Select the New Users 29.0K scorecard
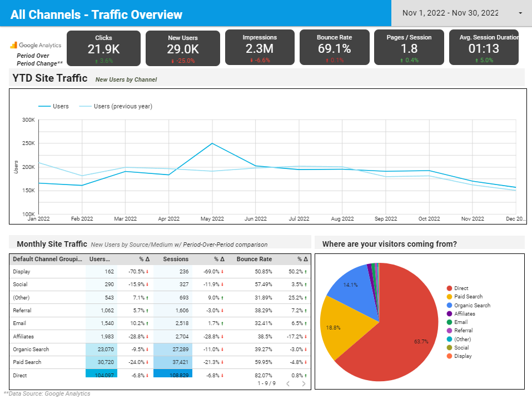This screenshot has height=399, width=532. coord(183,48)
